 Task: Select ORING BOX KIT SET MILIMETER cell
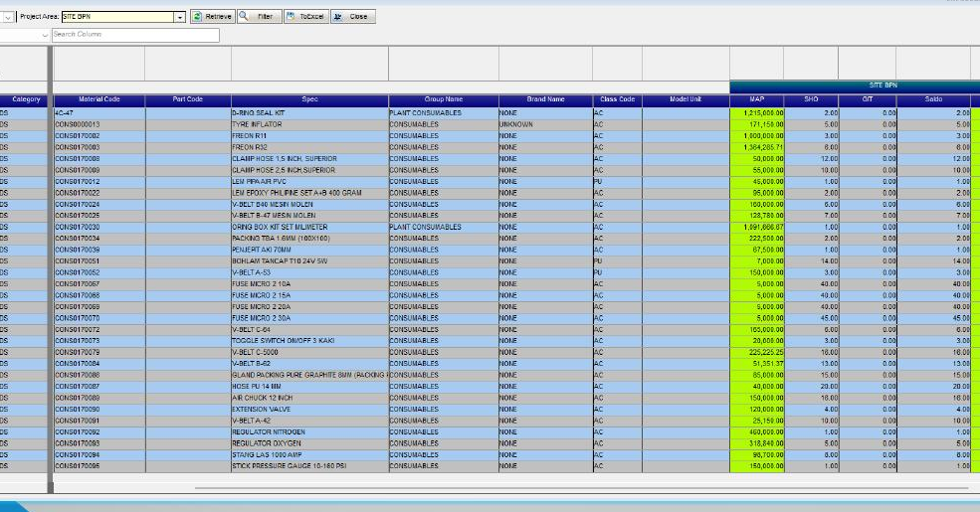point(310,227)
